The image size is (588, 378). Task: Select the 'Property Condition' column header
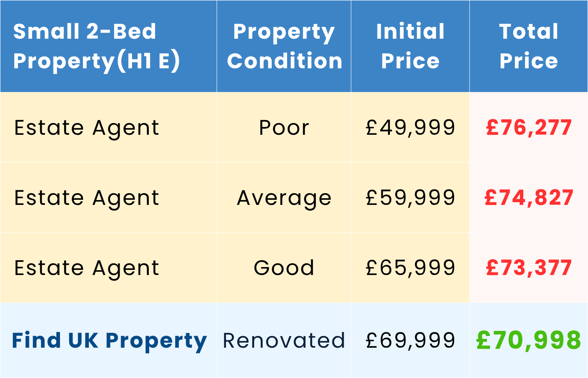284,46
